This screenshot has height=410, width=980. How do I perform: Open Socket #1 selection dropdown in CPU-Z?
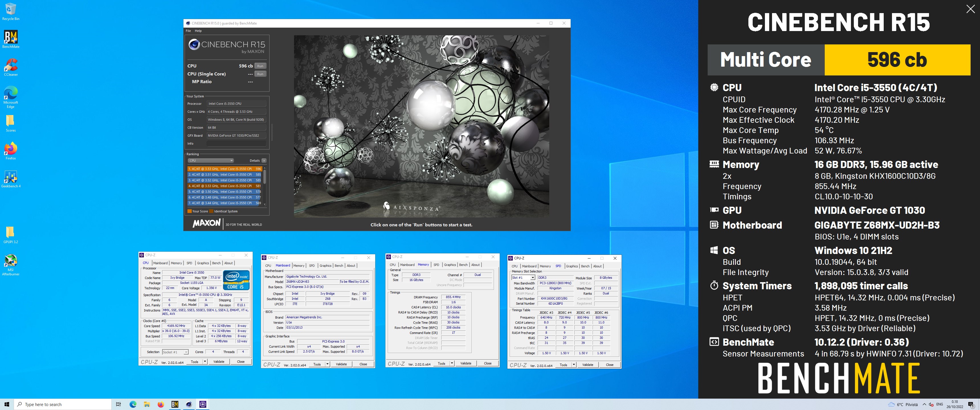175,352
